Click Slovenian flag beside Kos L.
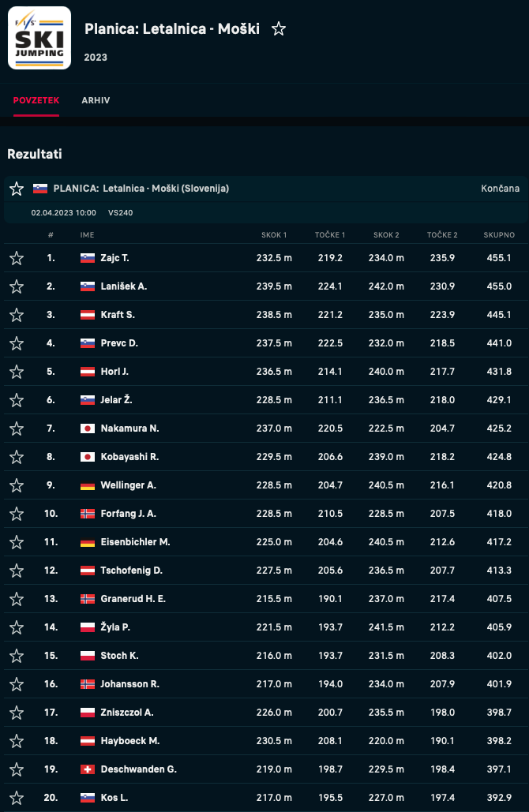The image size is (529, 812). pos(88,799)
